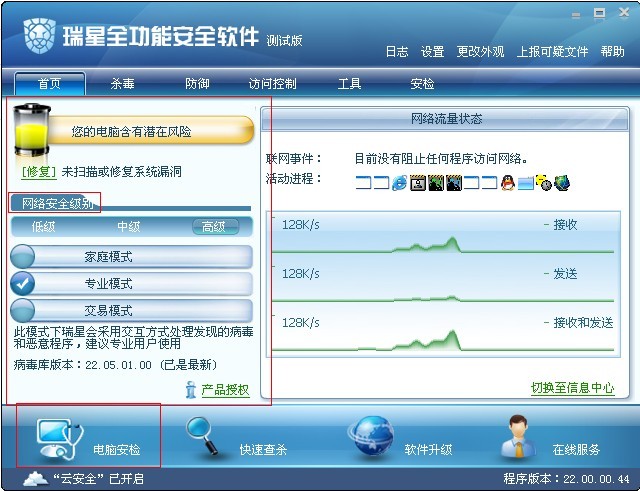Open the 工具 tab

[x=349, y=84]
